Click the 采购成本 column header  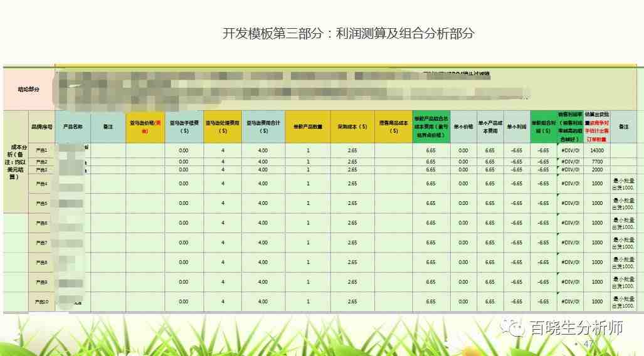(x=352, y=127)
